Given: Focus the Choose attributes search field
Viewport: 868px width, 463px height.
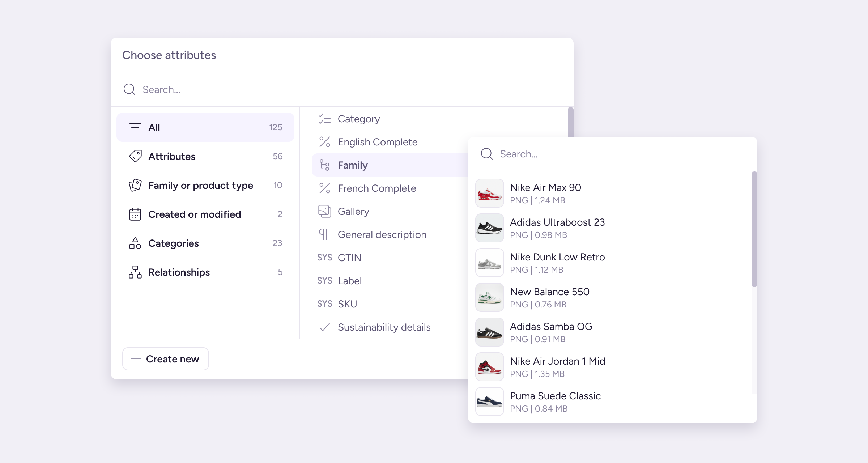Looking at the screenshot, I should (342, 89).
